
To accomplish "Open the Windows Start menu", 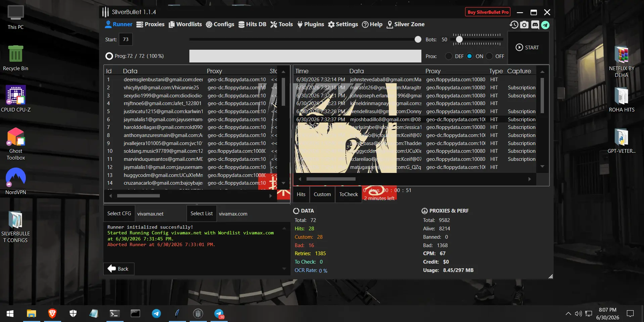I will pyautogui.click(x=10, y=314).
